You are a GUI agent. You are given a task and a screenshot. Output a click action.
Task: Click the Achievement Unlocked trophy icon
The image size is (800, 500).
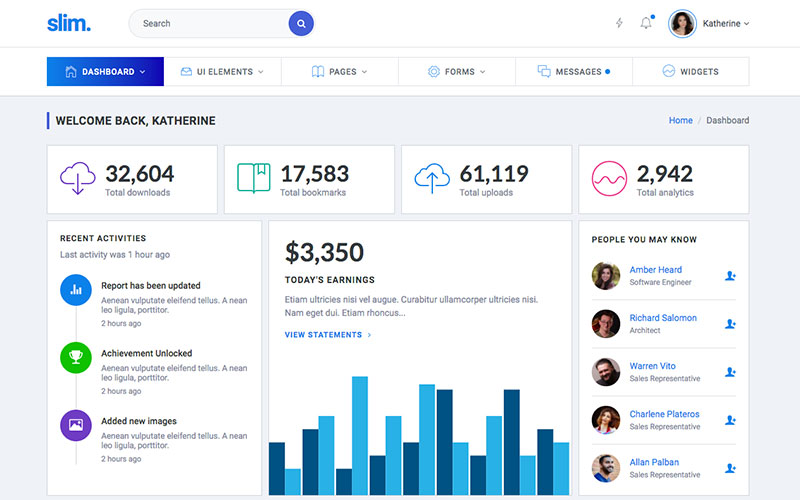click(x=76, y=358)
